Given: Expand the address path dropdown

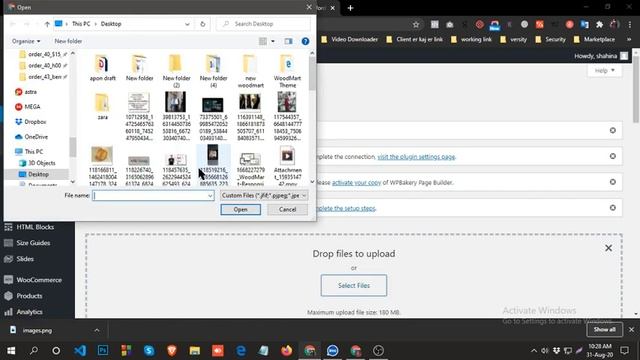Looking at the screenshot, I should [x=187, y=24].
